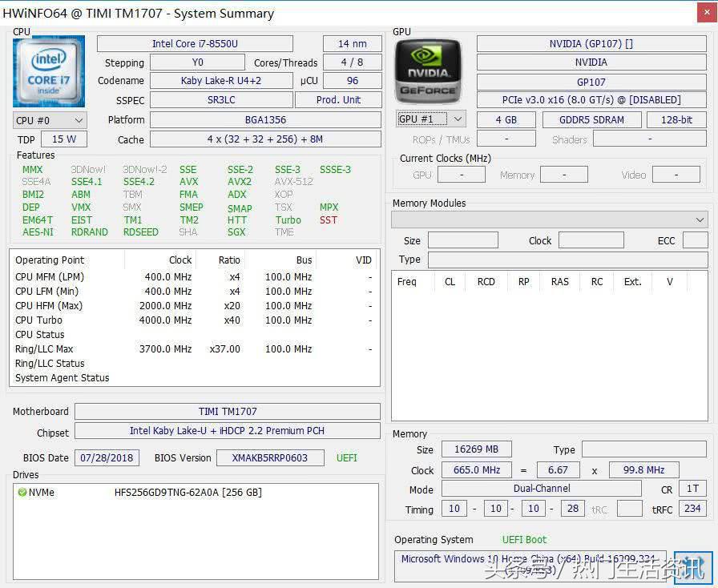The width and height of the screenshot is (718, 588).
Task: Expand the Memory Modules dropdown
Action: [x=550, y=219]
